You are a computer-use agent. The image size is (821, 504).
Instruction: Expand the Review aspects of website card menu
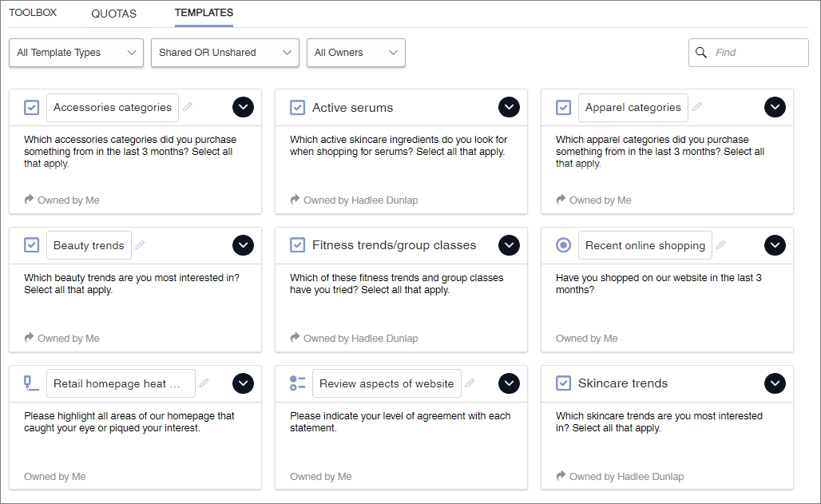[x=509, y=383]
